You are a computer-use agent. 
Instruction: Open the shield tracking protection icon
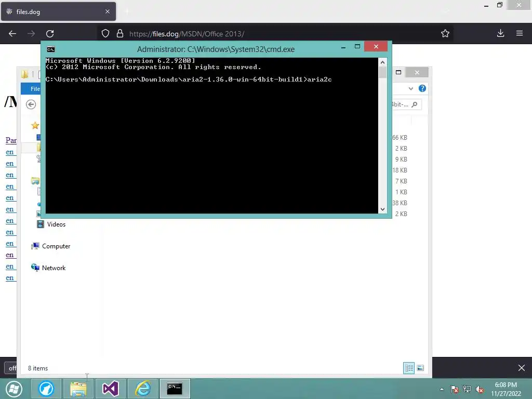(105, 34)
